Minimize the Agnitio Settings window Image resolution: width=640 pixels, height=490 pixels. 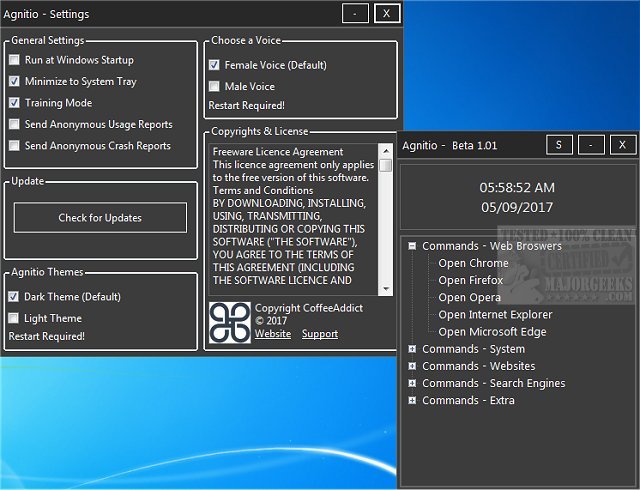(x=355, y=14)
